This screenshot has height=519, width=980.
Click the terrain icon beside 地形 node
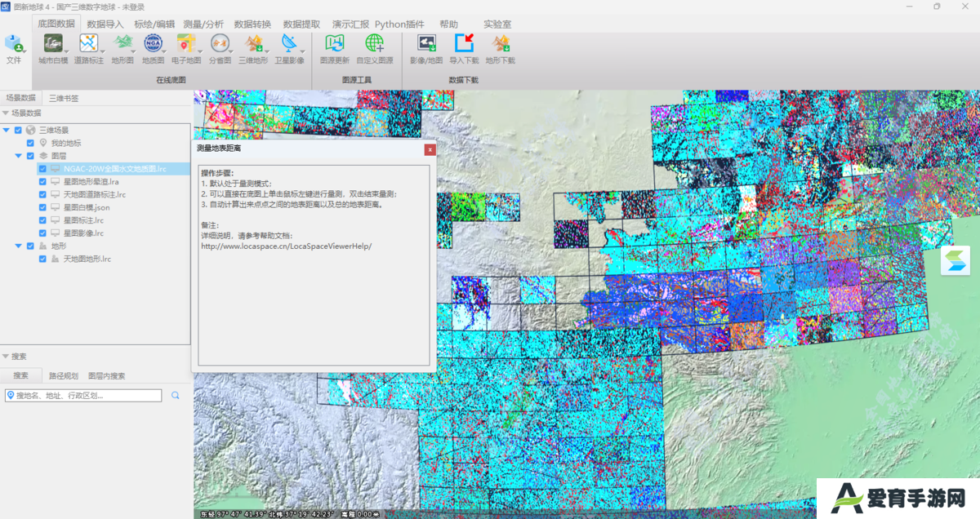[43, 246]
